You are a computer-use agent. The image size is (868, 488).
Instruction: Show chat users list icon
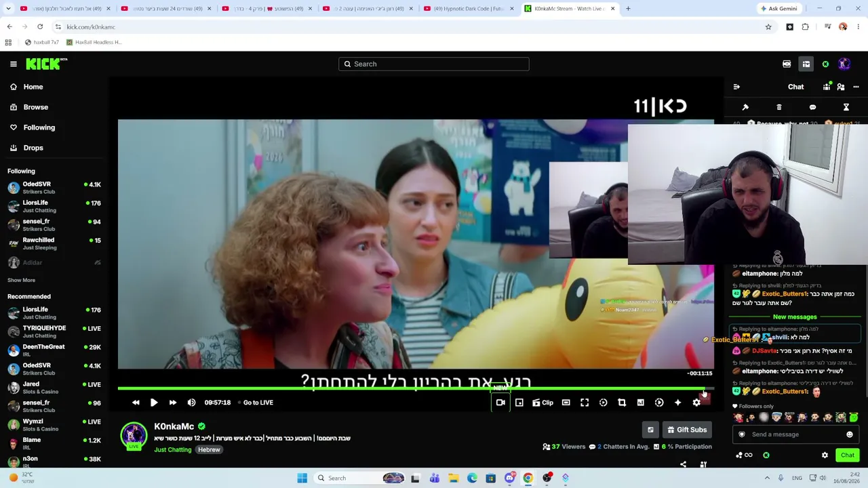pyautogui.click(x=841, y=87)
